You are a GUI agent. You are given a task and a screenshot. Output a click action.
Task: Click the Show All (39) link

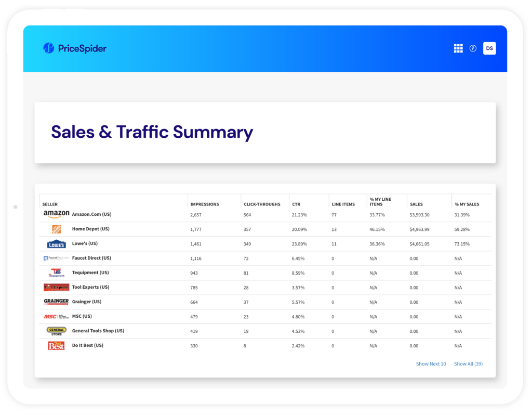[468, 363]
